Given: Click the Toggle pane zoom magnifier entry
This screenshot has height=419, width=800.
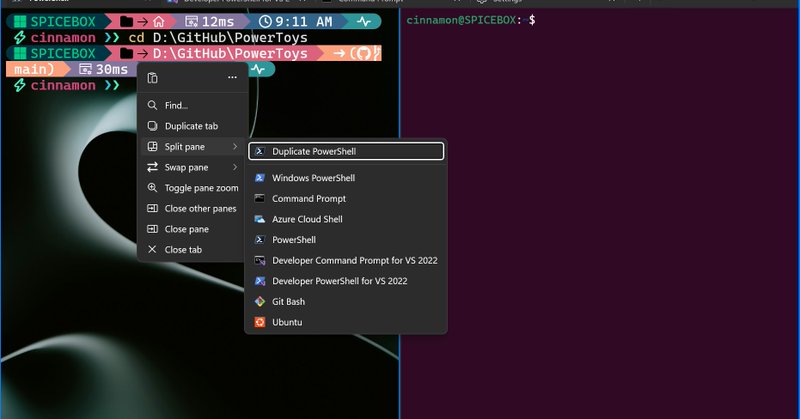Looking at the screenshot, I should point(192,188).
